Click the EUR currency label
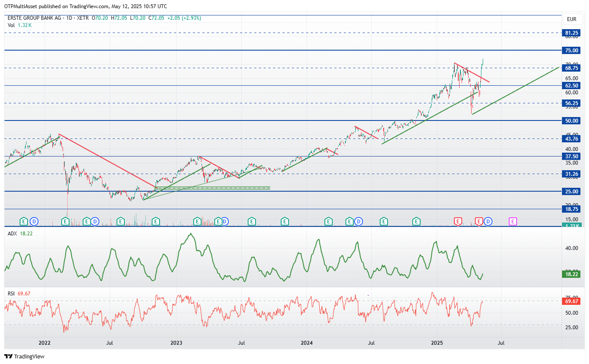The height and width of the screenshot is (364, 589). [571, 19]
